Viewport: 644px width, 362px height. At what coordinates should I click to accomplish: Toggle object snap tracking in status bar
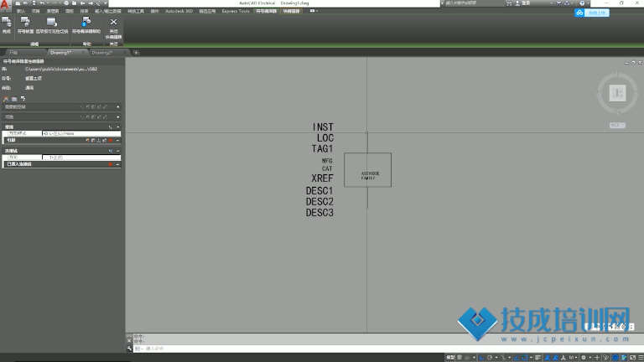tap(517, 358)
